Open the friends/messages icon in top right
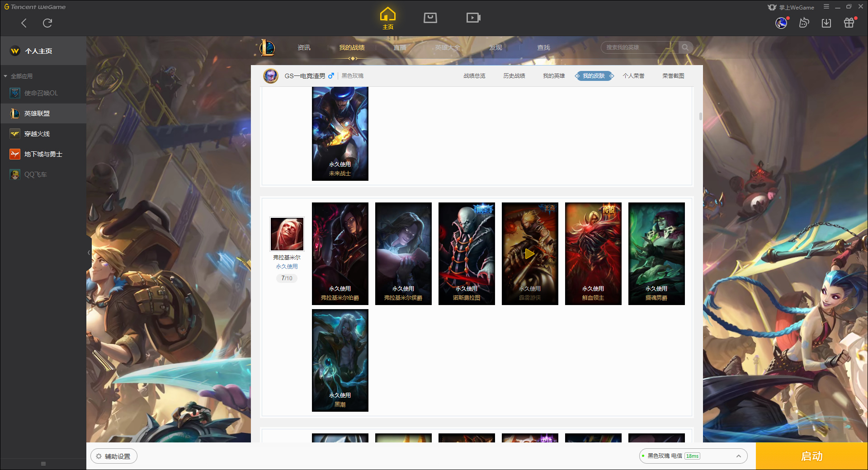Image resolution: width=868 pixels, height=470 pixels. click(x=804, y=23)
